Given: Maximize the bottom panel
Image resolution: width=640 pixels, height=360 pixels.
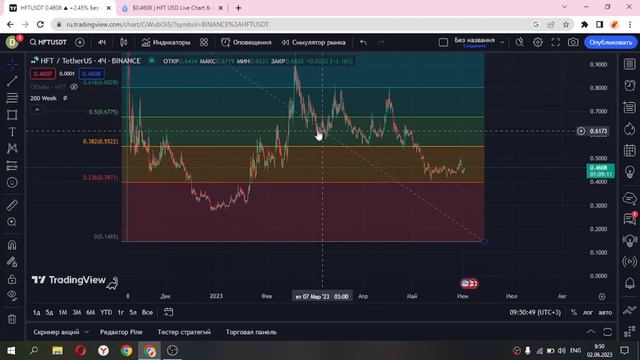Looking at the screenshot, I should point(607,332).
